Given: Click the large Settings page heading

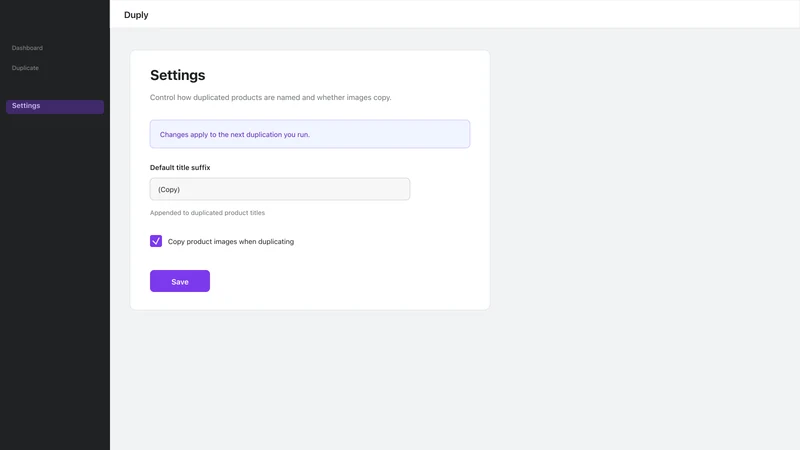Looking at the screenshot, I should click(x=178, y=75).
